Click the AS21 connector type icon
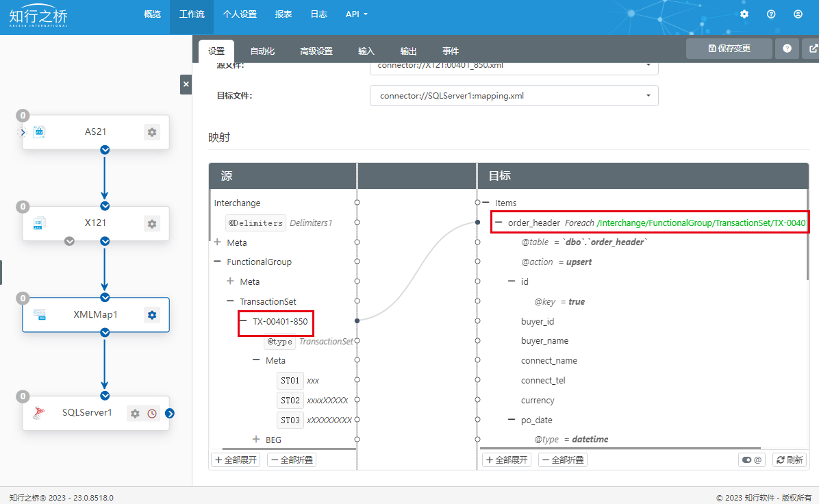Image resolution: width=819 pixels, height=504 pixels. pos(39,132)
